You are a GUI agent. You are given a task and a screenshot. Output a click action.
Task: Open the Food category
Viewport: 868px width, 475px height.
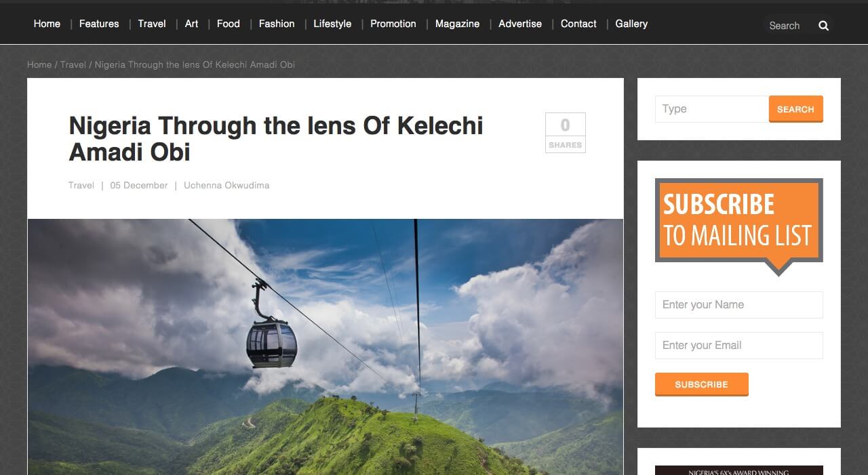click(229, 24)
